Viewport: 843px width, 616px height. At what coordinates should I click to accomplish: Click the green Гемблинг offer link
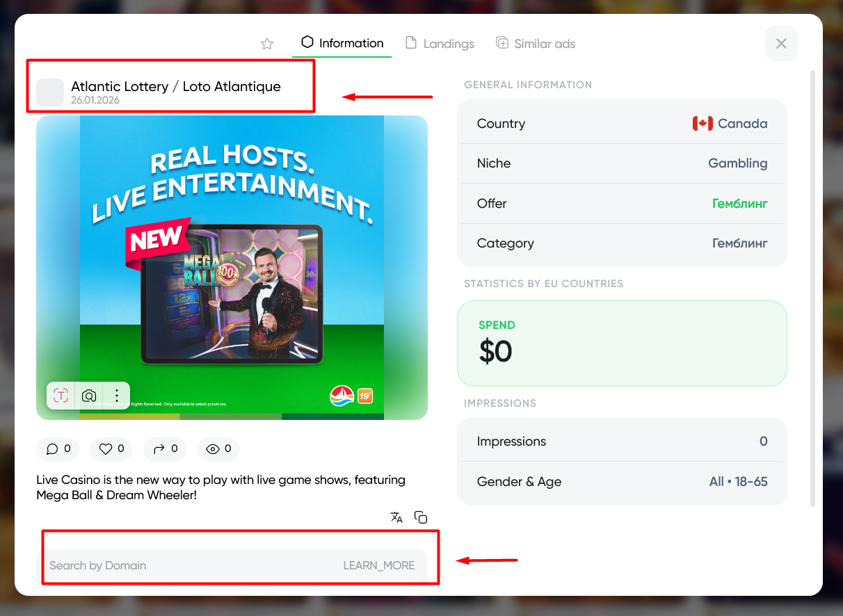click(x=739, y=204)
